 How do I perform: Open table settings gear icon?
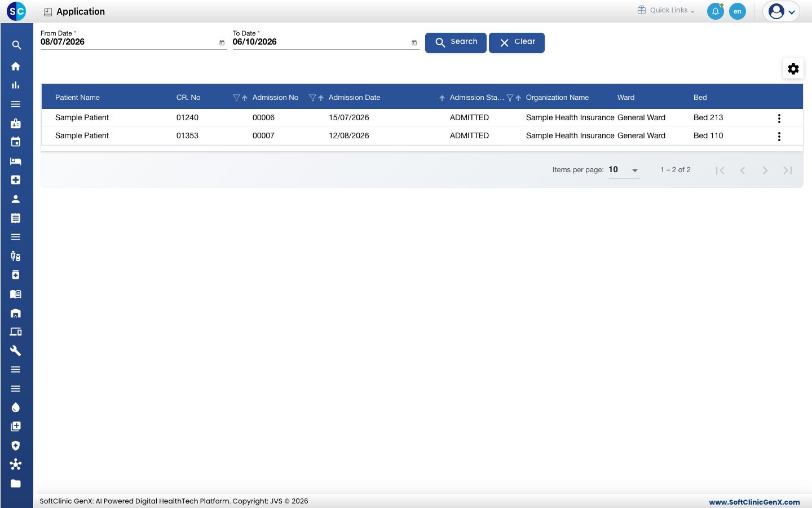coord(793,69)
